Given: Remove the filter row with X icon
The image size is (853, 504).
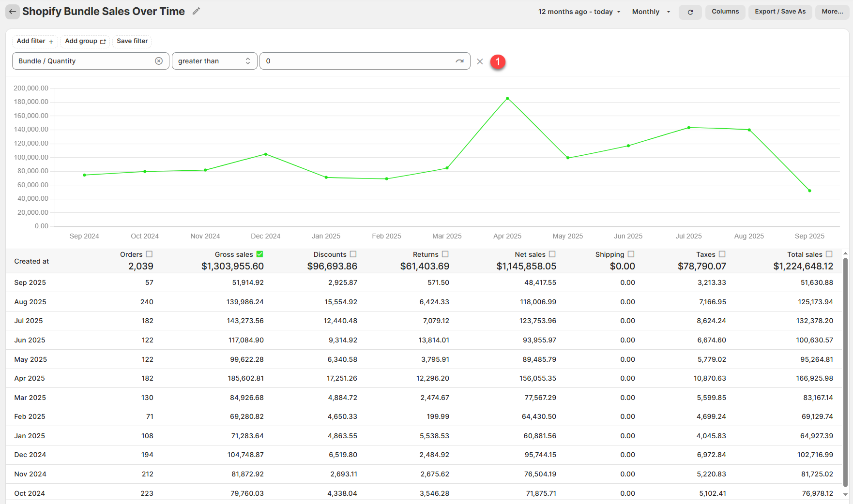Looking at the screenshot, I should pos(480,61).
